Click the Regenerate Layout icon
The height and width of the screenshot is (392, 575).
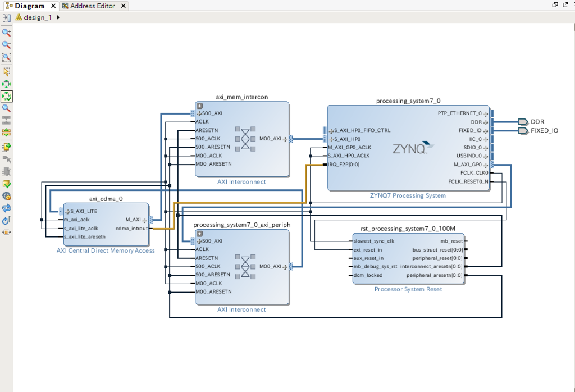[x=7, y=208]
